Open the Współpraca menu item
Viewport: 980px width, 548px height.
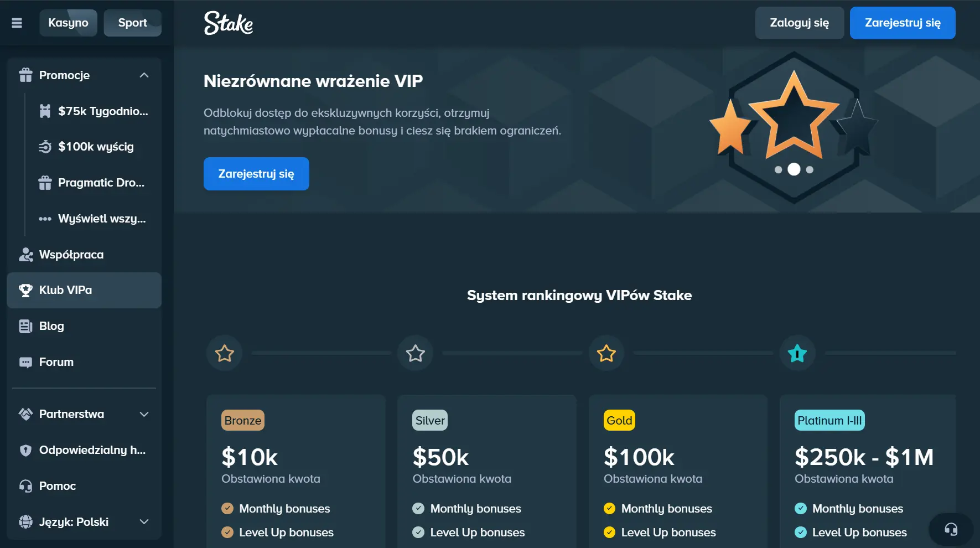(84, 255)
